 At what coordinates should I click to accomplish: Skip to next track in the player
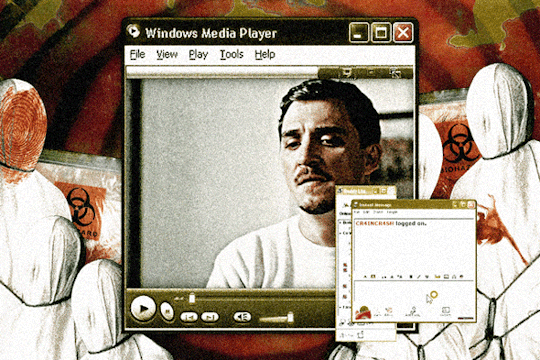point(209,317)
